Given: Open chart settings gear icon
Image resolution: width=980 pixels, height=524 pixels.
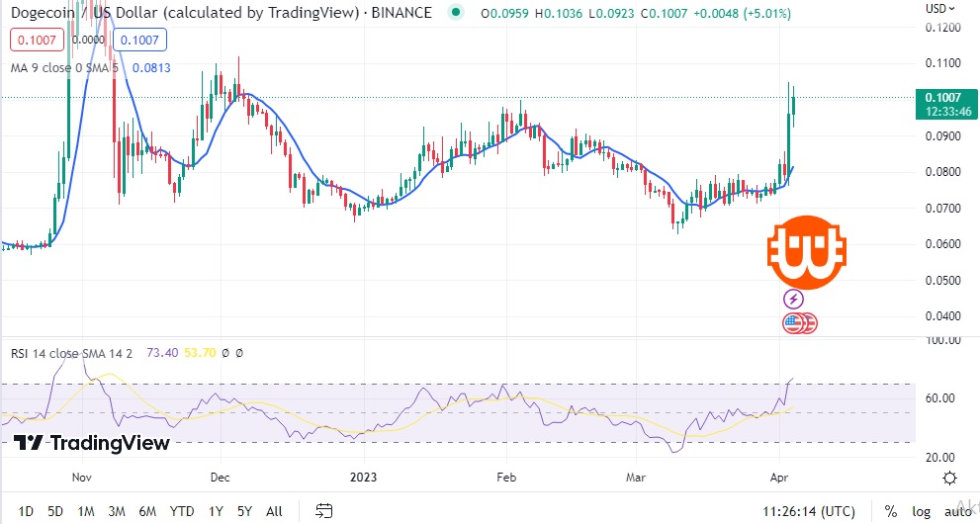Looking at the screenshot, I should (x=949, y=479).
